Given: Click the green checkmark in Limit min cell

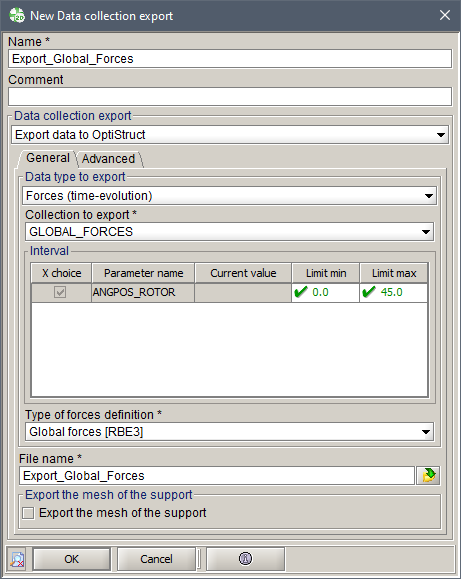Looking at the screenshot, I should tap(301, 292).
